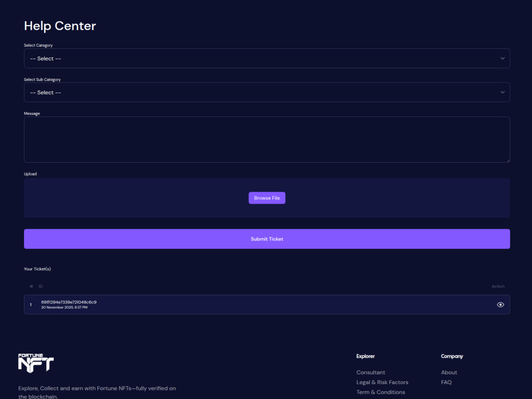
Task: Open the Term & Conditions link
Action: (x=380, y=392)
